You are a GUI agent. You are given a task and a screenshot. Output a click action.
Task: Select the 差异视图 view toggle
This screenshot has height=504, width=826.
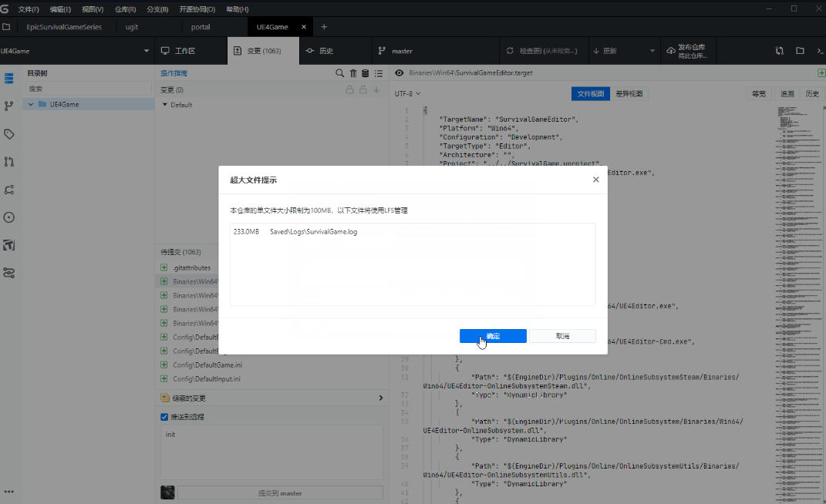629,94
